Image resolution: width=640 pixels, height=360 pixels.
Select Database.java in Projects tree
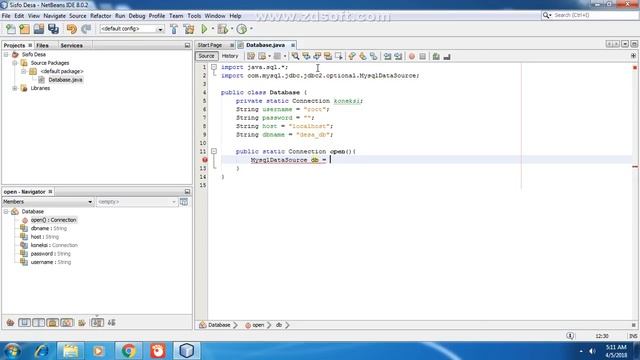coord(65,80)
